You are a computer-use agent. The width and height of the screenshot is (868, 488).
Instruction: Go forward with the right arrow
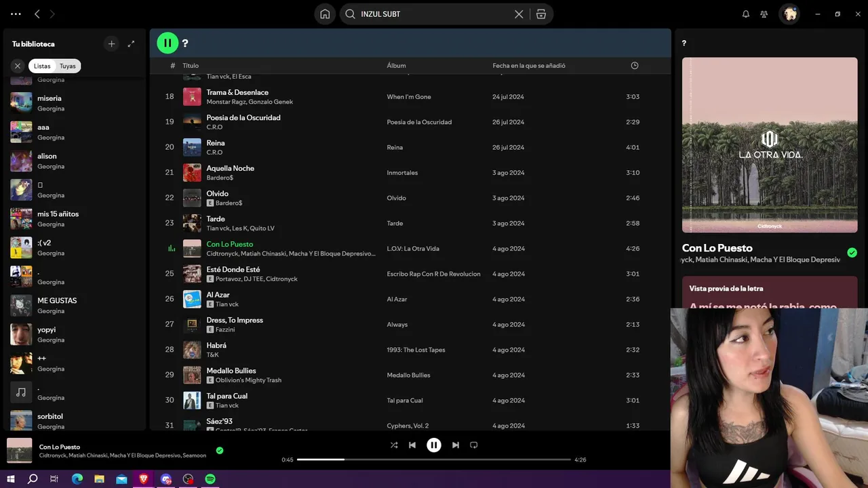point(52,14)
